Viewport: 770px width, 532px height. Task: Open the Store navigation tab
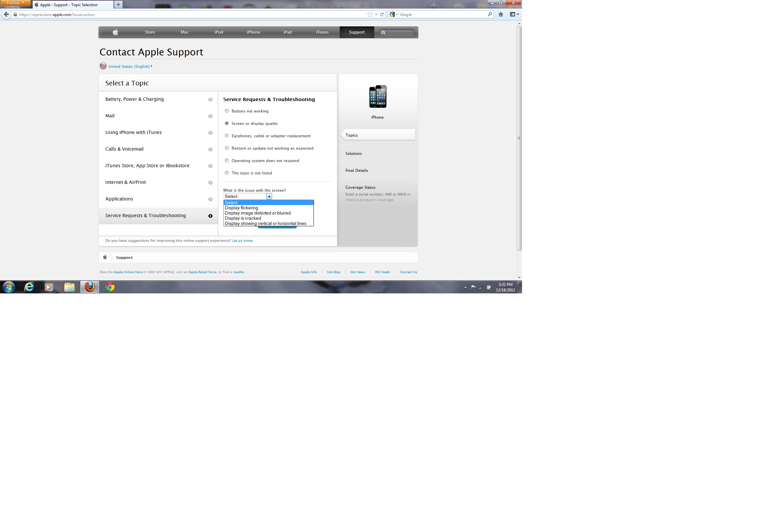pyautogui.click(x=150, y=32)
